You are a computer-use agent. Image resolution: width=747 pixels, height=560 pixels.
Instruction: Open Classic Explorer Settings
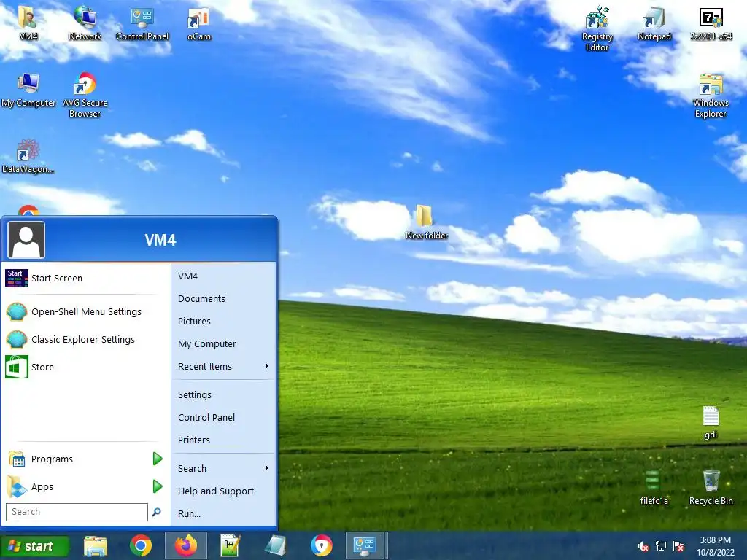coord(85,340)
